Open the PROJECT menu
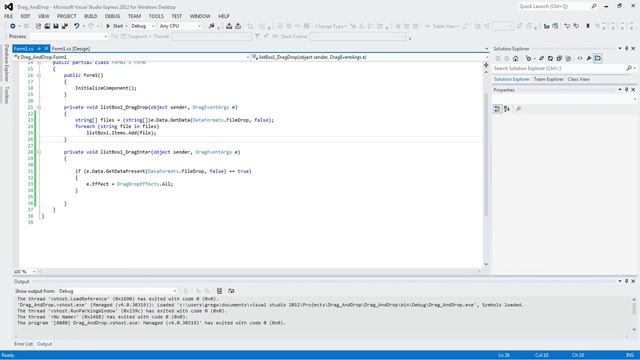Viewport: 640px width, 360px height. 67,16
